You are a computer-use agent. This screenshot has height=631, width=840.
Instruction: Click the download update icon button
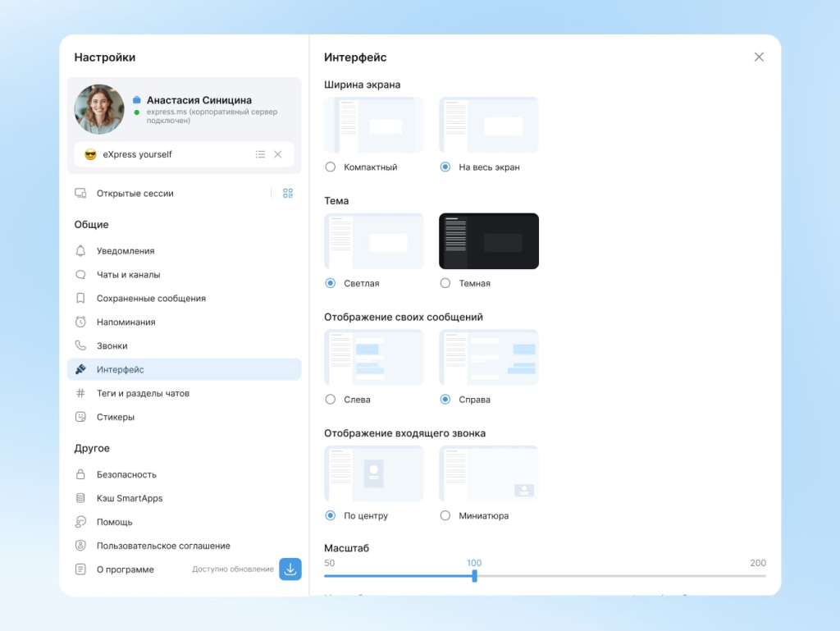tap(290, 569)
